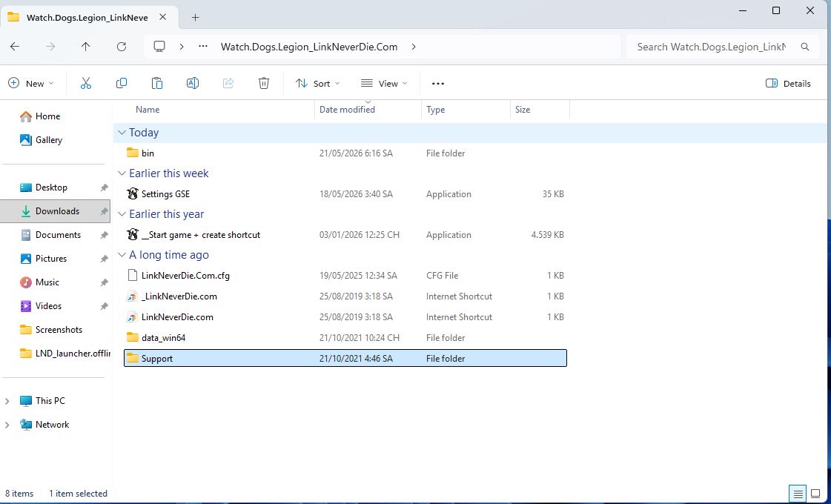831x504 pixels.
Task: Go back with the left arrow
Action: point(15,47)
